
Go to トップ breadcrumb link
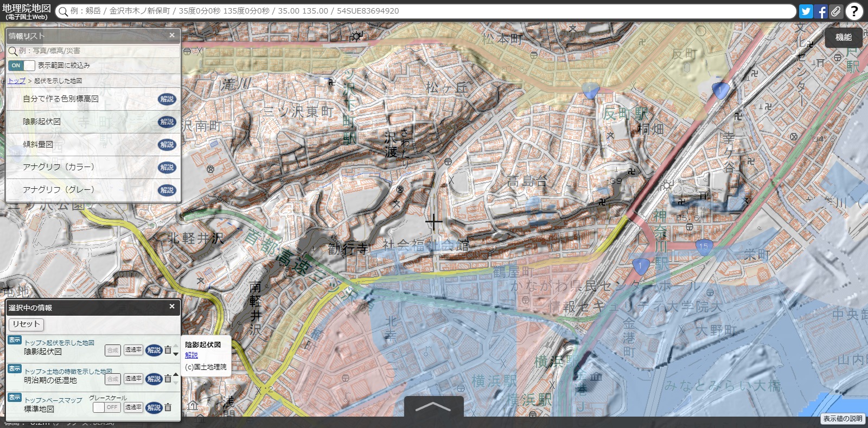[x=16, y=80]
